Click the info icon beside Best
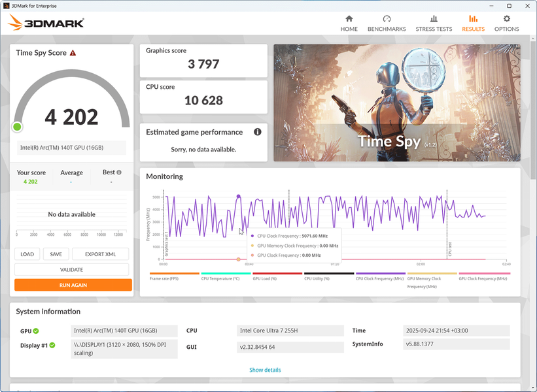Screen dimensions: 537x392 pos(119,172)
